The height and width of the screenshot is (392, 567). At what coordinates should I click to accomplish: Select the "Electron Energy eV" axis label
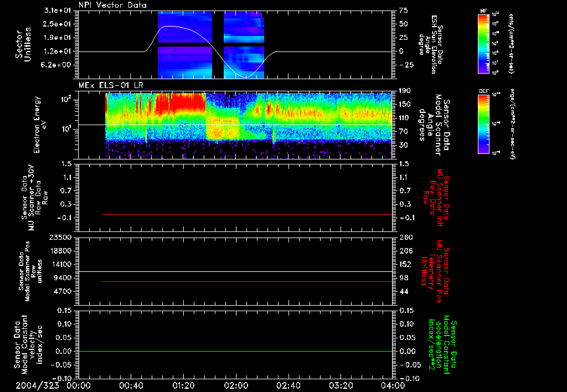coord(40,125)
